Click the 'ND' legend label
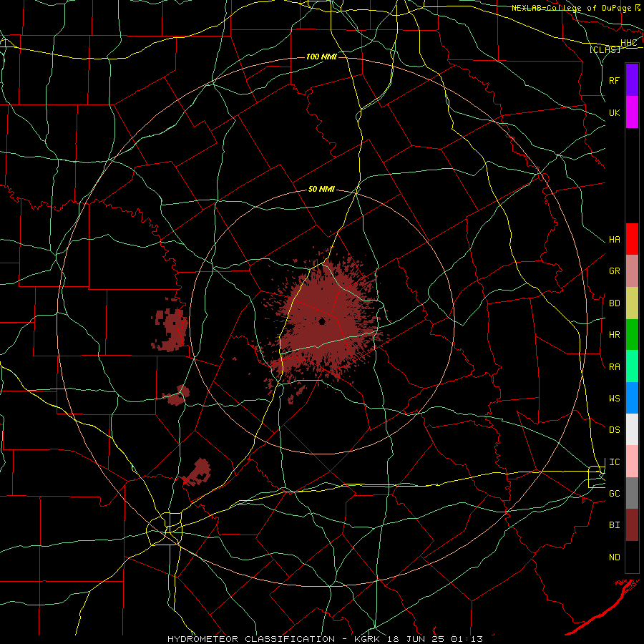Image resolution: width=644 pixels, height=644 pixels. pos(614,557)
